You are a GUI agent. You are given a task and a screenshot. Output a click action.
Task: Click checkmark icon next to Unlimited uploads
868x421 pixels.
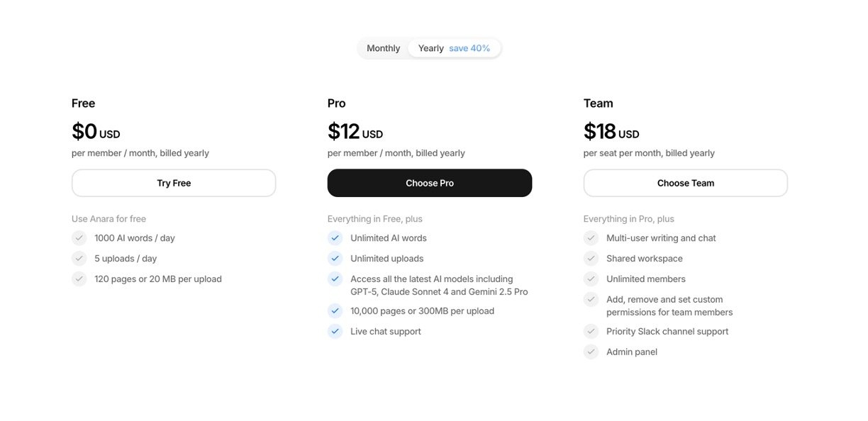click(335, 259)
